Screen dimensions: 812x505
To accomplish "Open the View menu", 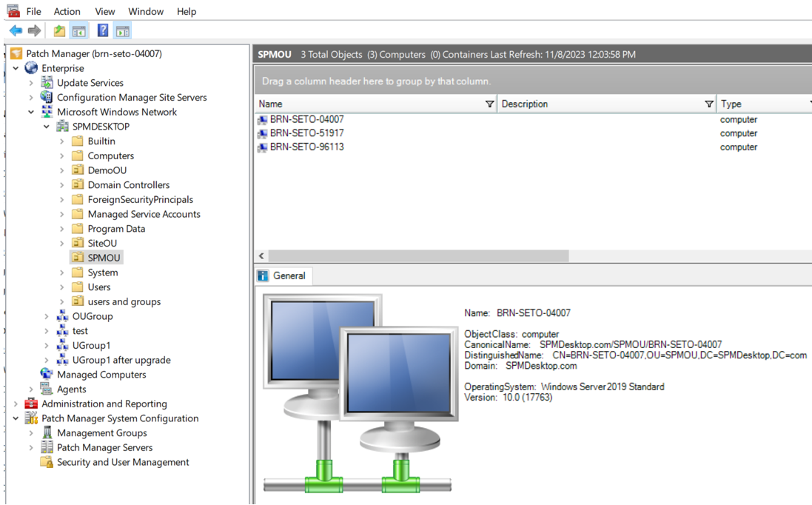I will click(x=104, y=11).
